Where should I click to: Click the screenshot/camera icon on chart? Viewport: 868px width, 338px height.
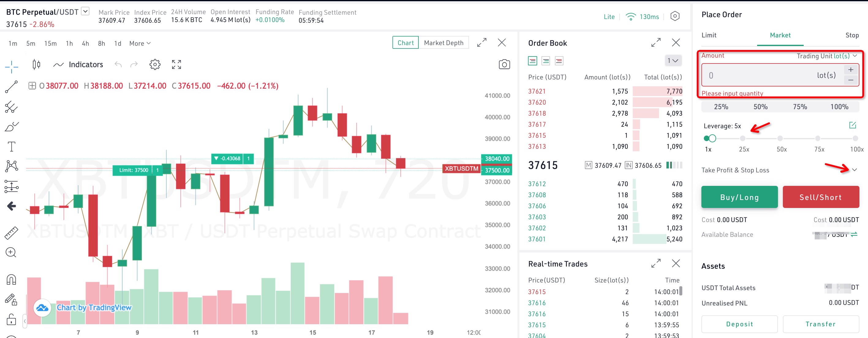(503, 64)
